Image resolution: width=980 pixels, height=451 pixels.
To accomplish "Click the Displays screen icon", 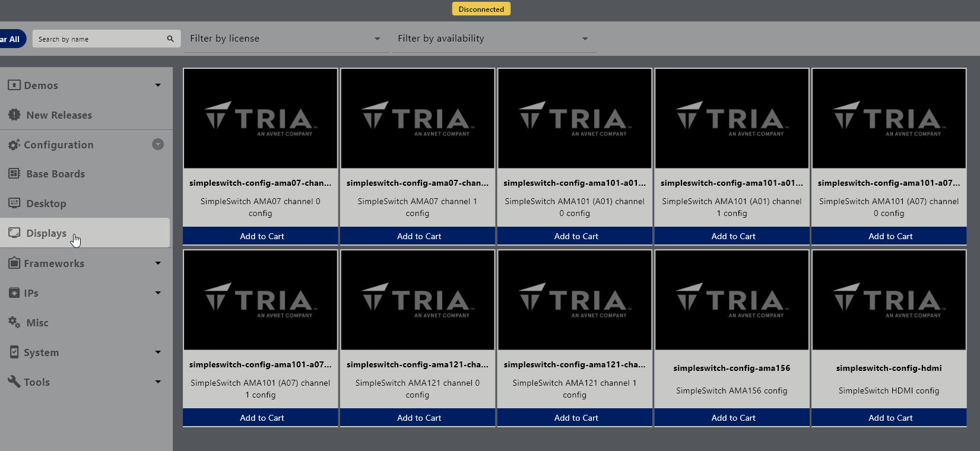I will click(14, 233).
